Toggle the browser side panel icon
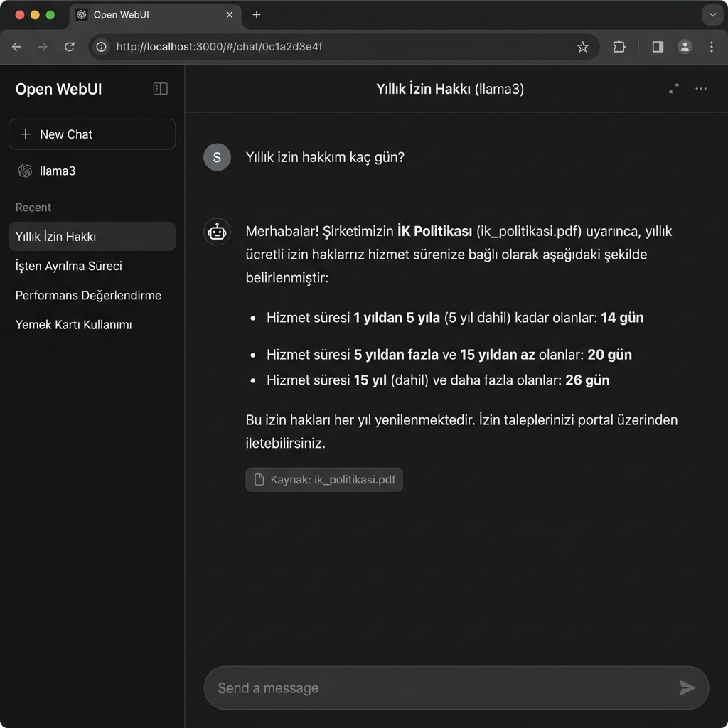728x728 pixels. (x=658, y=47)
